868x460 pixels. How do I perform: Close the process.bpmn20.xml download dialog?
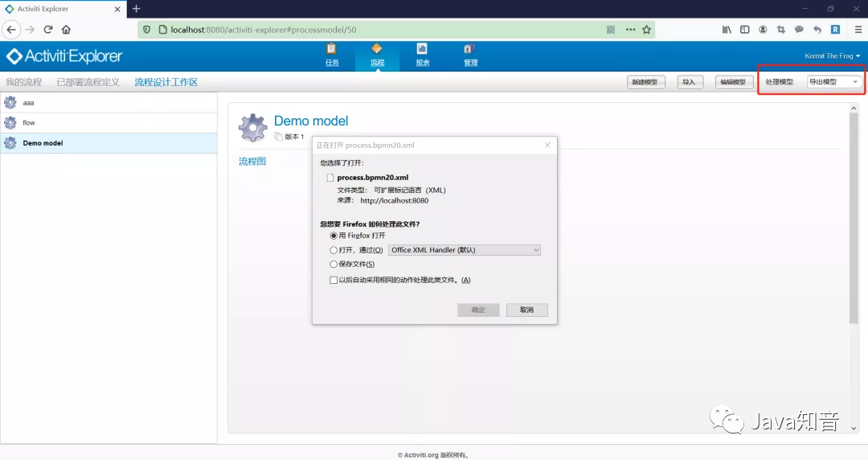click(547, 145)
